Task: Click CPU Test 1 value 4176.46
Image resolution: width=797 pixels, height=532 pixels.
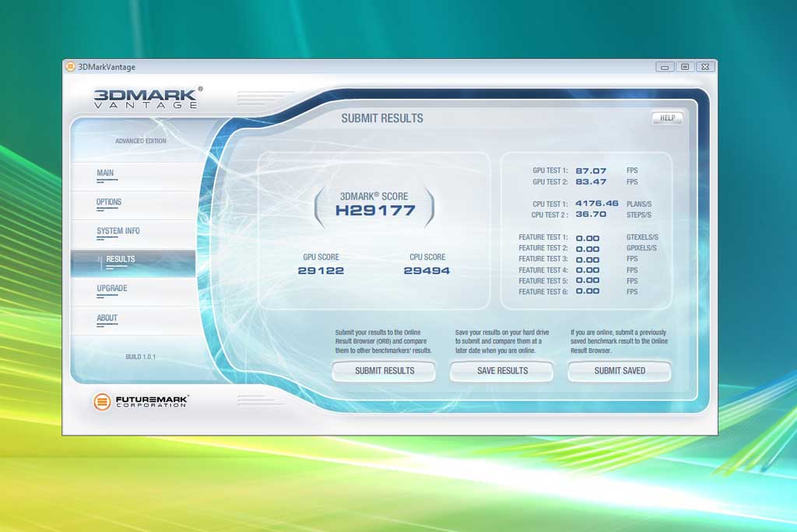Action: 597,203
